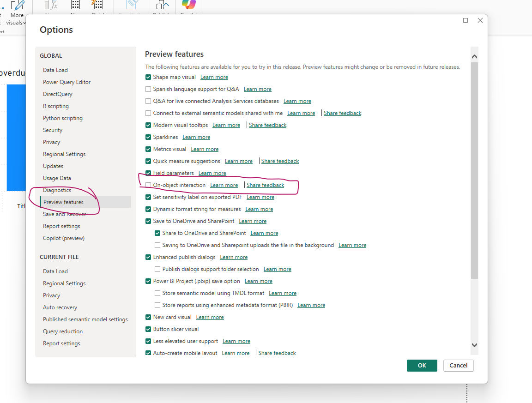Image resolution: width=532 pixels, height=403 pixels.
Task: Select DirectQuery in Global section
Action: [x=57, y=94]
